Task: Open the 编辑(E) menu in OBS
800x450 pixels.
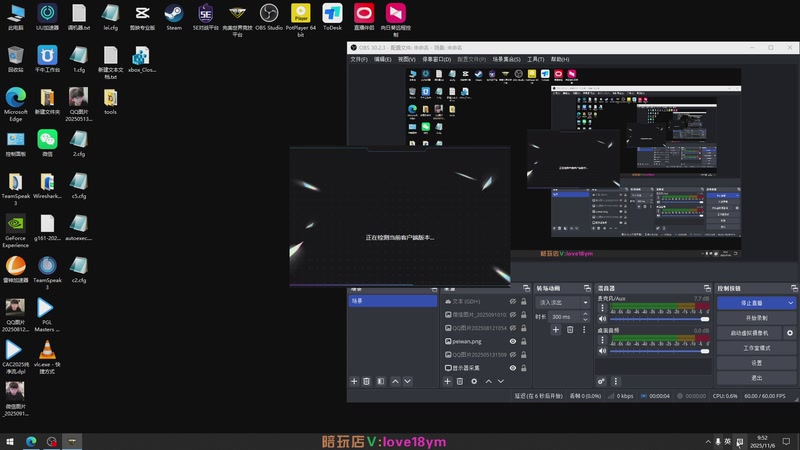Action: click(382, 59)
